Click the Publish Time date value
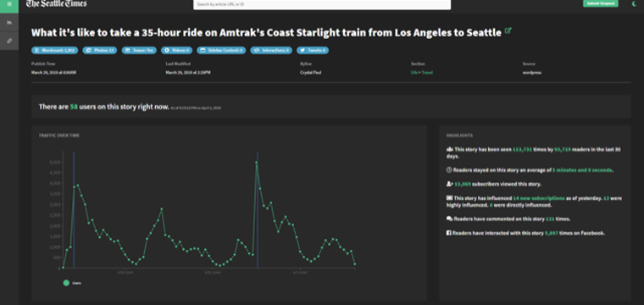The height and width of the screenshot is (305, 644). (53, 73)
